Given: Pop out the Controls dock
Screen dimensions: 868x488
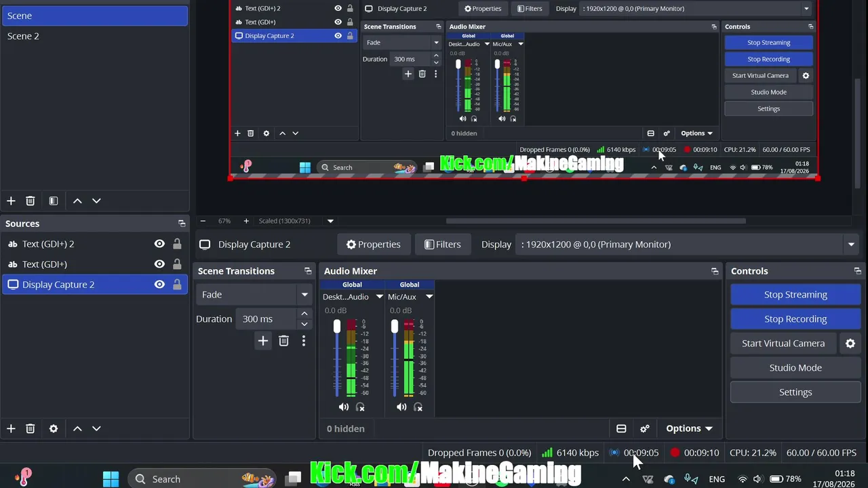Looking at the screenshot, I should coord(858,271).
